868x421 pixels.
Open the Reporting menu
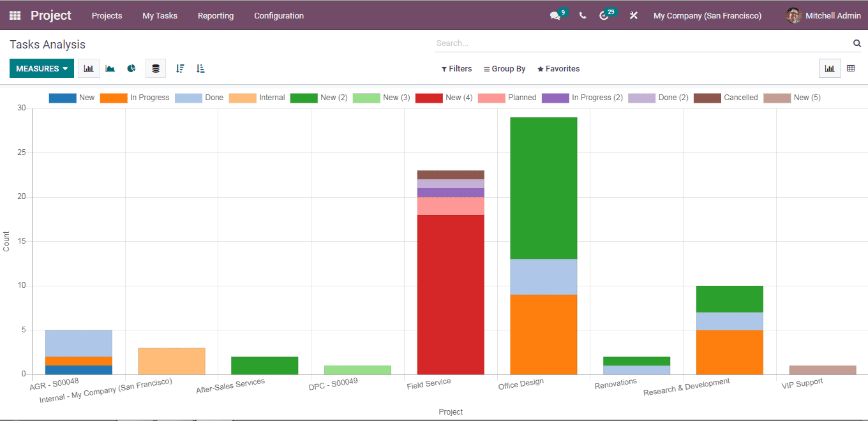(x=216, y=15)
